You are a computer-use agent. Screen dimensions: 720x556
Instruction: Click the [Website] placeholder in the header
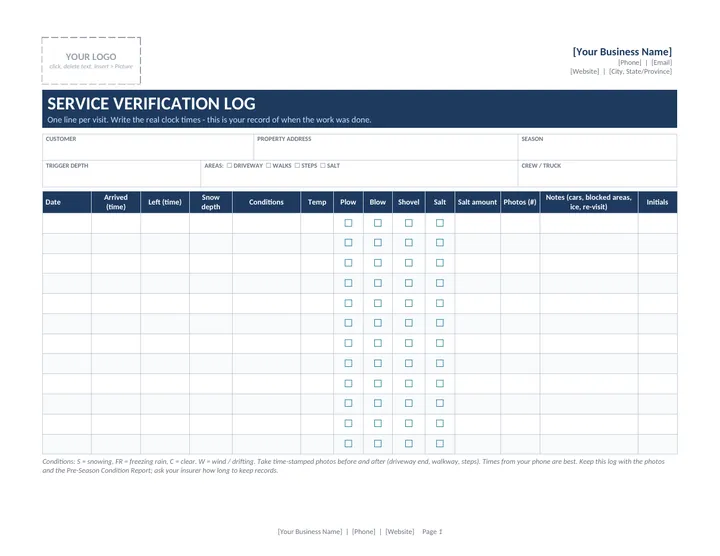585,72
